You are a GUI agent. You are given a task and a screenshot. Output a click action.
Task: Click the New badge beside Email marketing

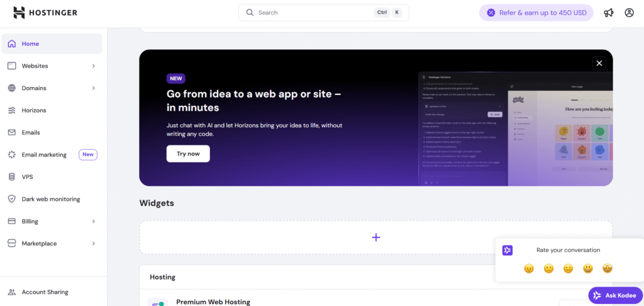point(88,155)
